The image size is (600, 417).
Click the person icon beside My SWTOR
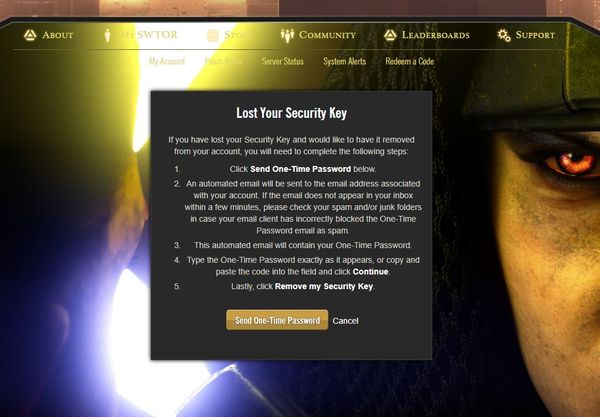pos(108,35)
